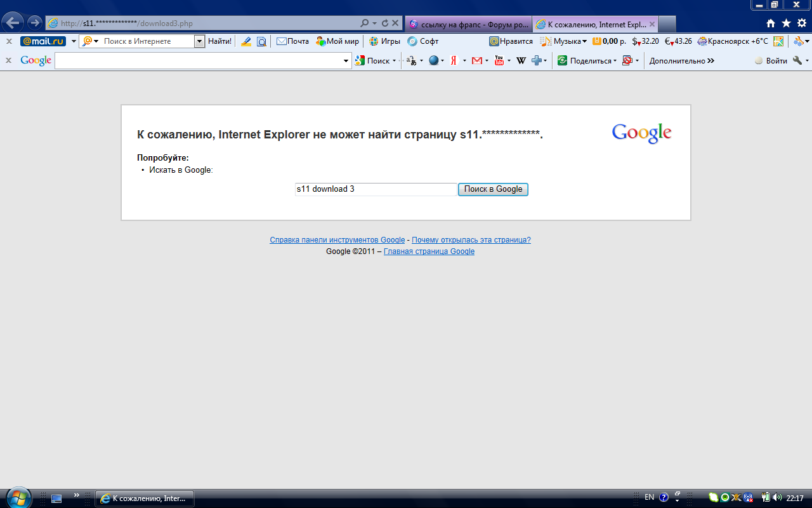This screenshot has width=812, height=508.
Task: Click the Найти! button
Action: [220, 41]
